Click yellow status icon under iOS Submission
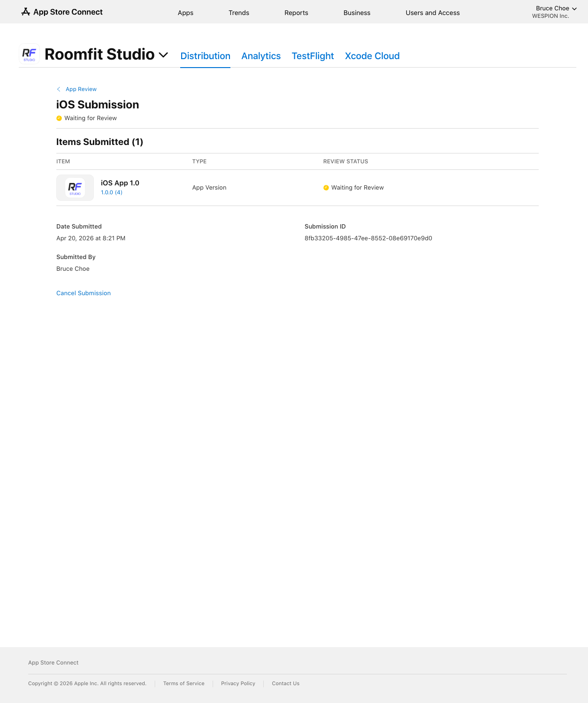 [x=59, y=118]
